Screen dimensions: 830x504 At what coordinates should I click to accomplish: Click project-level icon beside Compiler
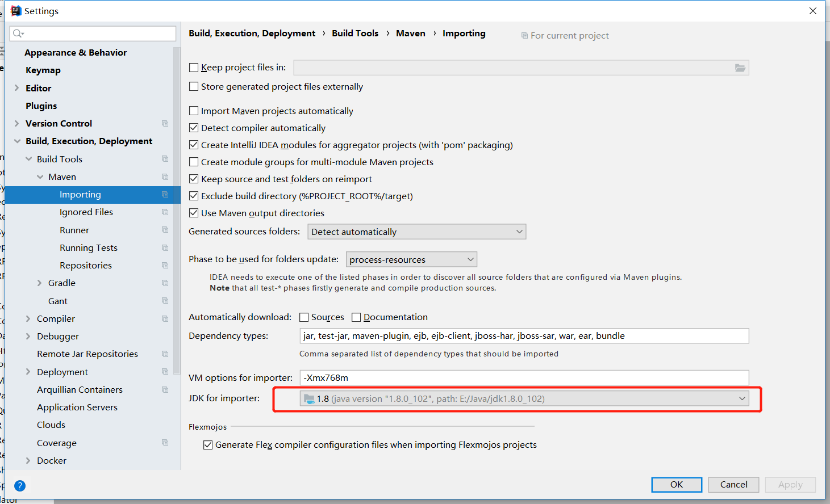165,318
